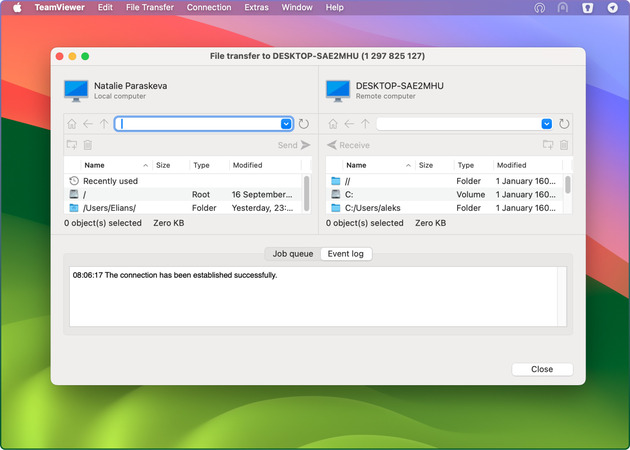Select the / Root row locally
The image size is (630, 450).
[183, 194]
